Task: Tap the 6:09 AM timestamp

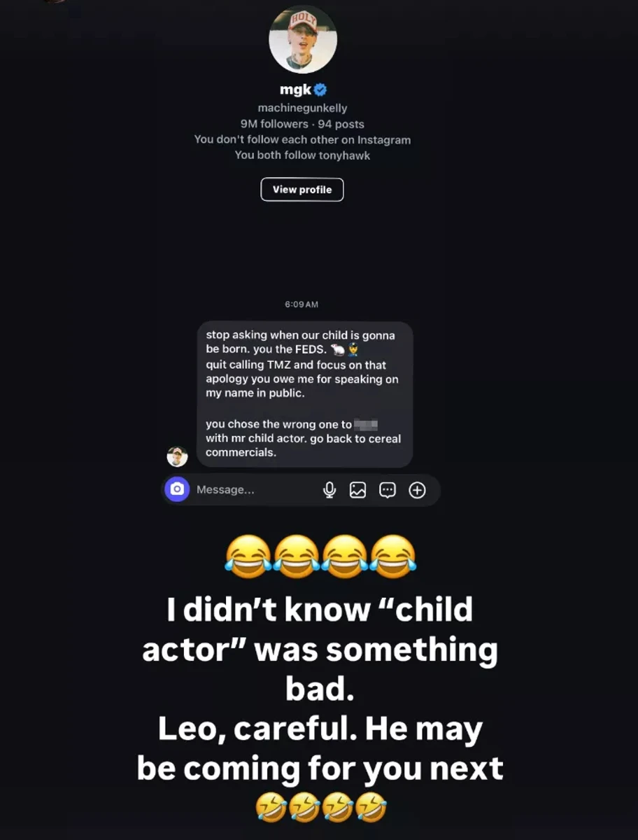Action: click(302, 304)
